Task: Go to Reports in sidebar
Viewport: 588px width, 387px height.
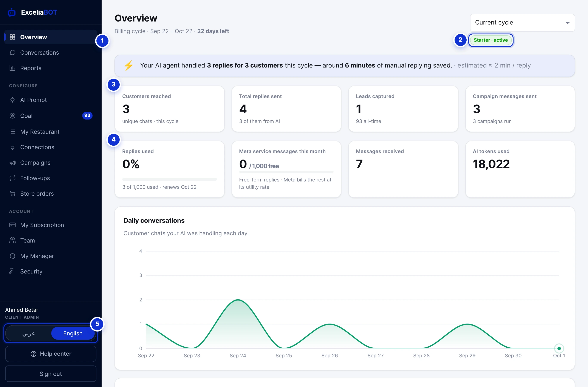Action: point(51,68)
